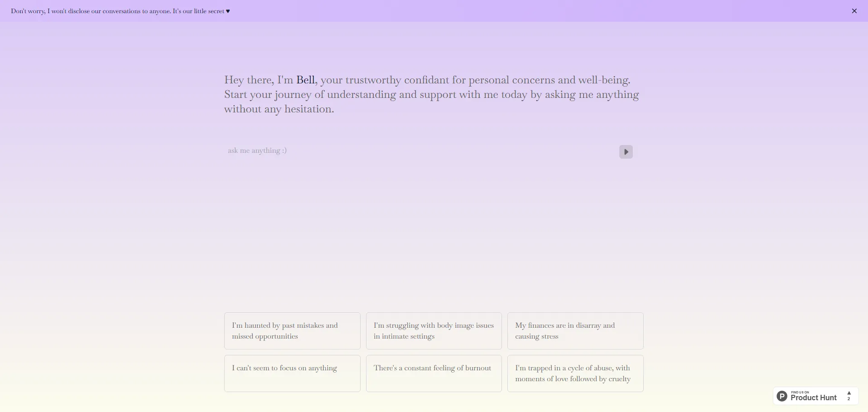Click the "without any hesitation" greeting line
The image size is (868, 412).
[x=279, y=109]
